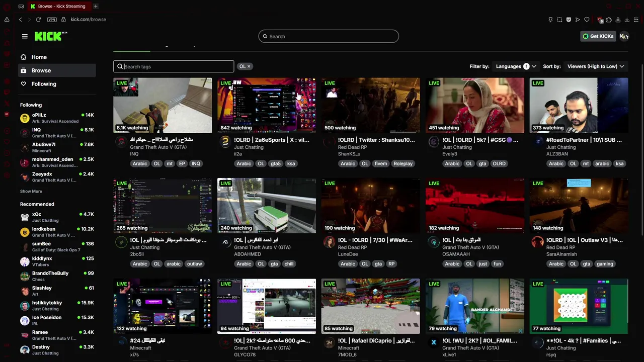
Task: Open the downloads arrow icon in toolbar
Action: 627,20
